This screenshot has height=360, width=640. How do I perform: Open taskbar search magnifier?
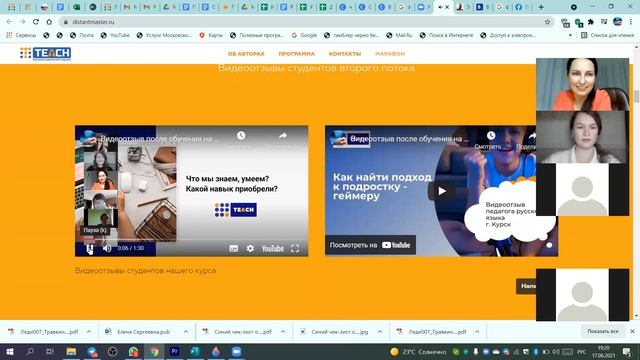pos(30,351)
